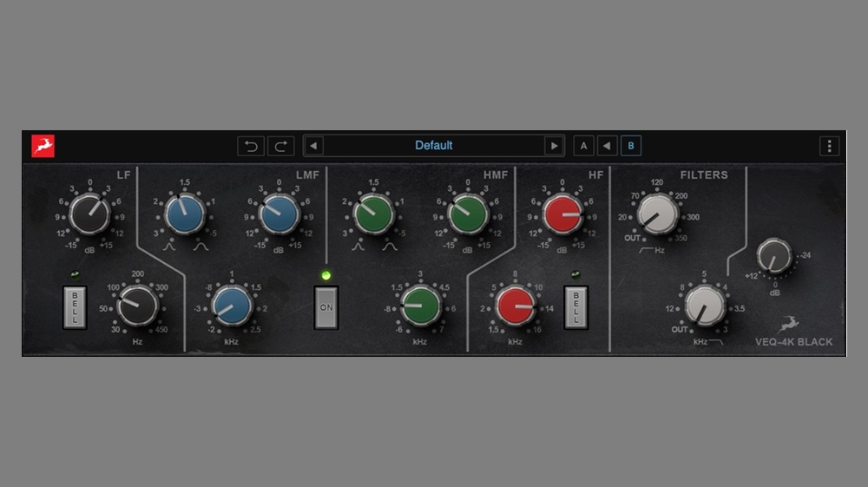This screenshot has width=868, height=487.
Task: Redo the change with the redo arrow
Action: click(280, 146)
